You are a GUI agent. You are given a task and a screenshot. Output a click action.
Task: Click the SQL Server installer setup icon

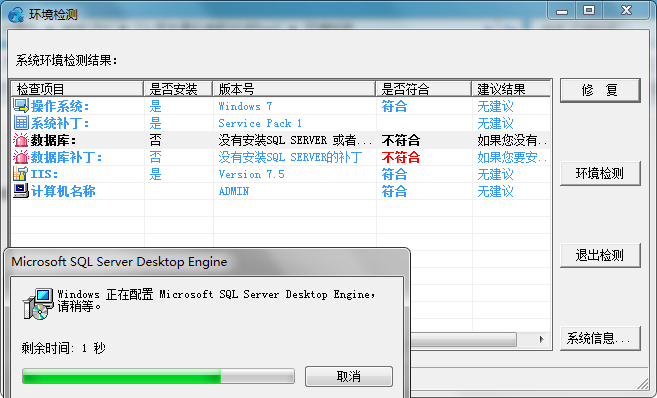[38, 304]
